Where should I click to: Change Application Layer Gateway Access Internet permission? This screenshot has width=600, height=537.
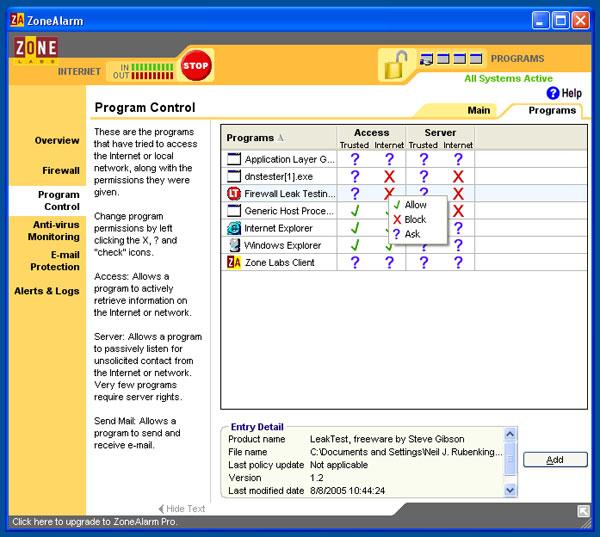pos(389,159)
